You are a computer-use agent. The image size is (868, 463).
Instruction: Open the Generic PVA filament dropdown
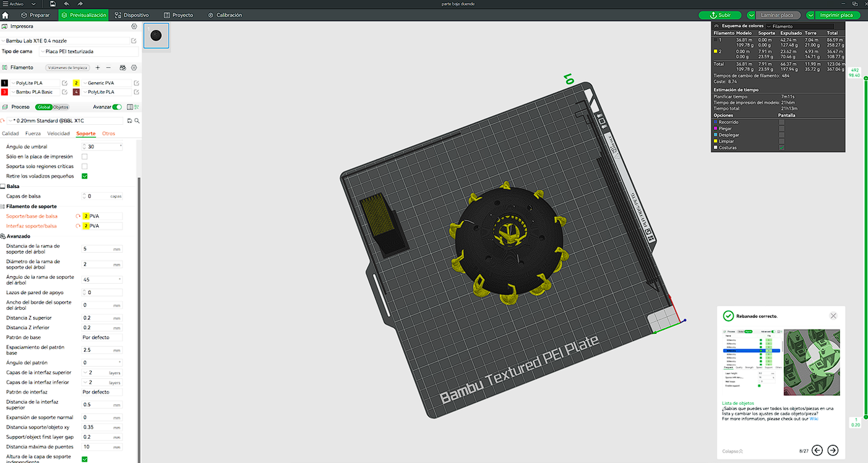pos(106,83)
